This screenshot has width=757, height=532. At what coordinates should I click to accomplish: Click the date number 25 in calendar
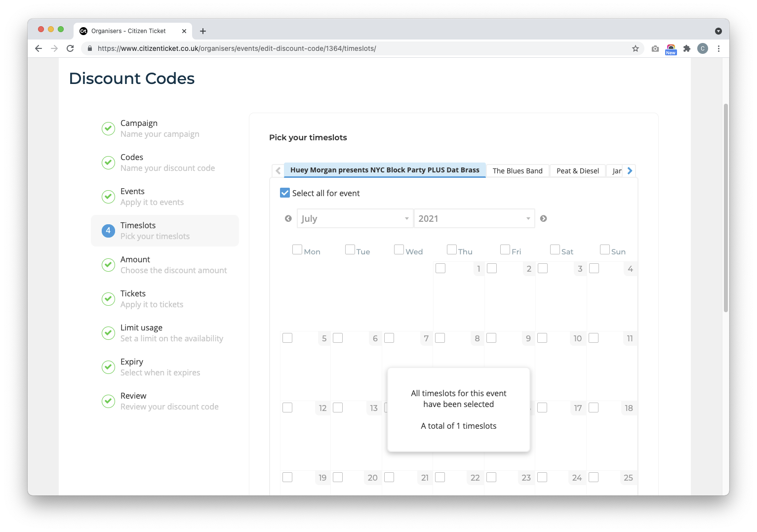click(x=628, y=478)
